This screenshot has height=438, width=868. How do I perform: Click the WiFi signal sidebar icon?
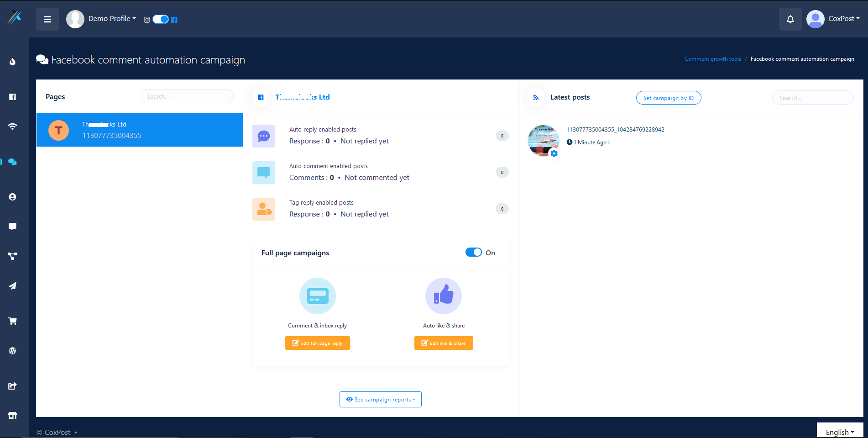click(x=13, y=127)
